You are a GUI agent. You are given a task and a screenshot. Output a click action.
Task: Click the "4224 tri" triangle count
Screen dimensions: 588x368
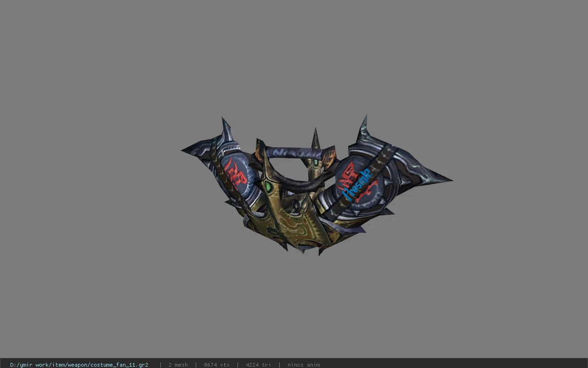coord(258,365)
